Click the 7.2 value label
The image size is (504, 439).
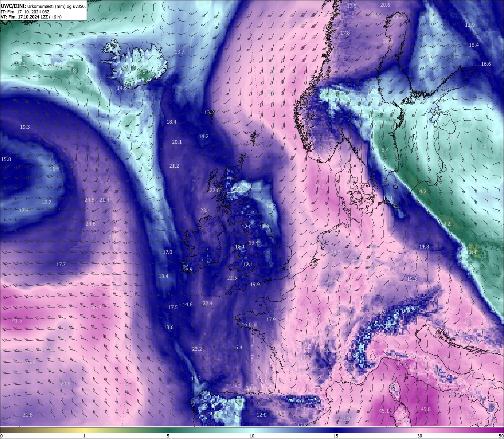(x=483, y=146)
